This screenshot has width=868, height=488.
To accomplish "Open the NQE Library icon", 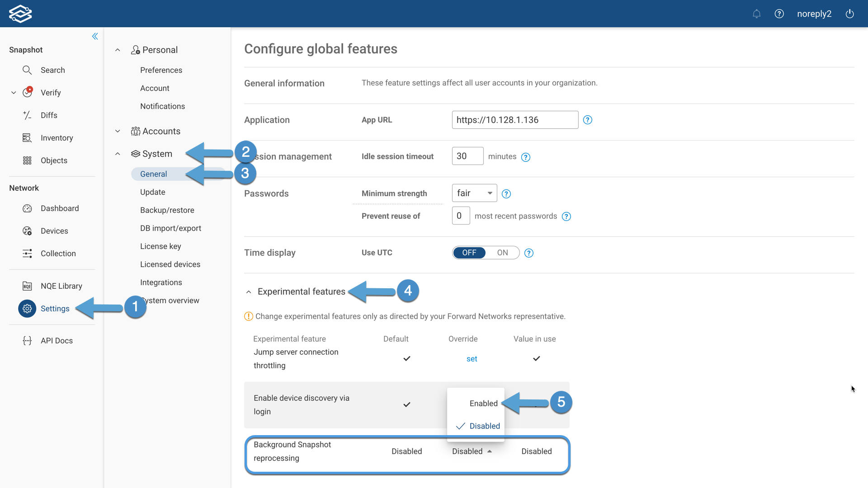I will click(27, 286).
